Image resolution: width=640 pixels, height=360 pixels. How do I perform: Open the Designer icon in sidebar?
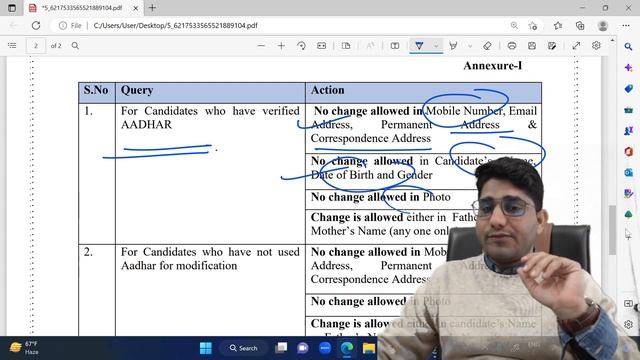[x=628, y=193]
